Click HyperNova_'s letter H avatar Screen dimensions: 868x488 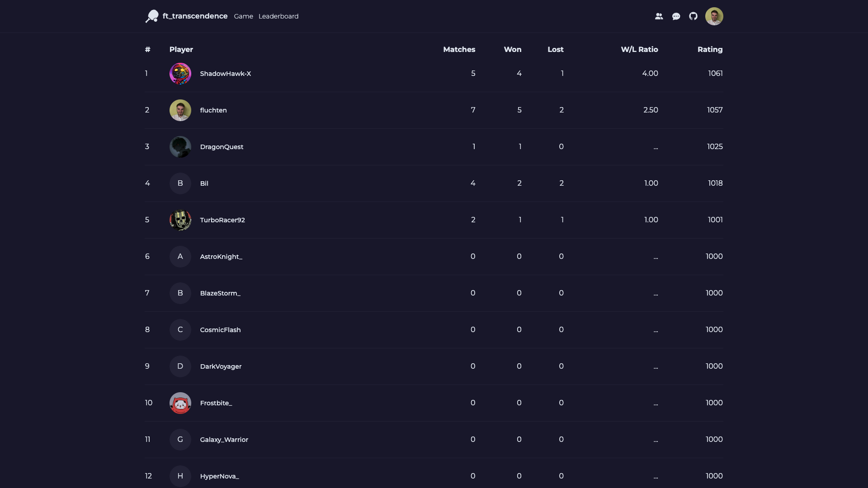pos(180,476)
